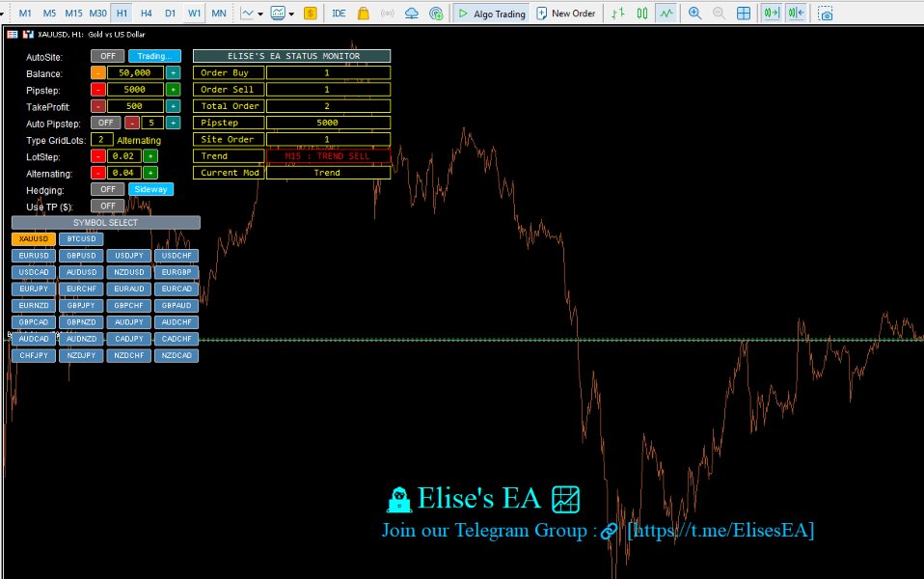The image size is (924, 579).
Task: Click the Balance value field 50,000
Action: pos(135,73)
